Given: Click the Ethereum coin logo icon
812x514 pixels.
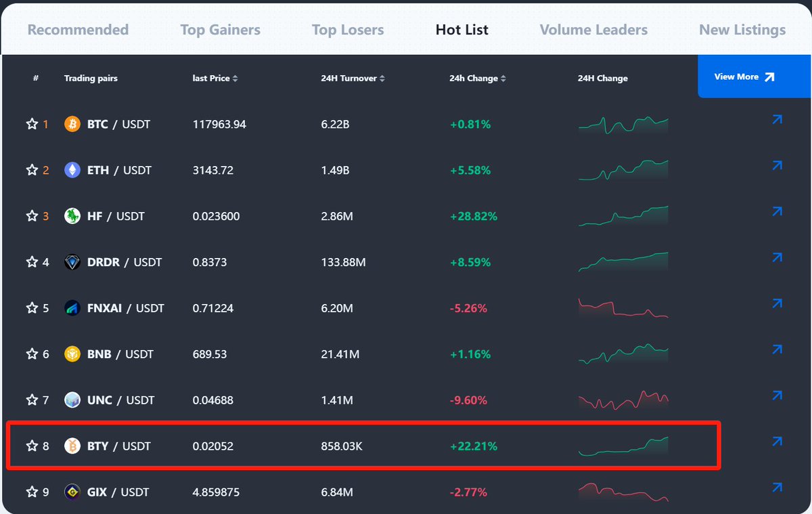Looking at the screenshot, I should click(72, 170).
